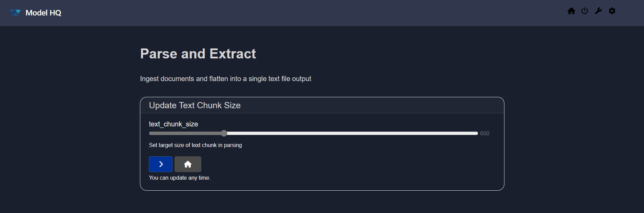Go home via top navigation house icon
The width and height of the screenshot is (644, 213).
click(571, 11)
